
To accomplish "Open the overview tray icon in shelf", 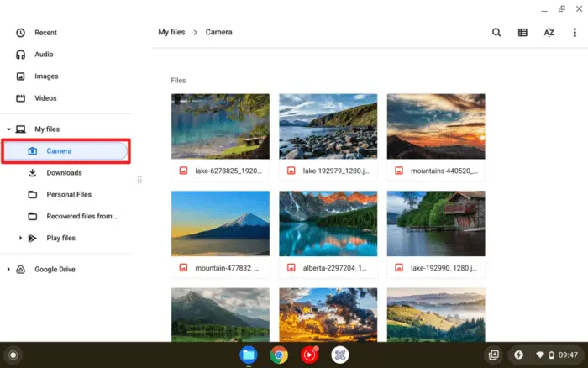I will pyautogui.click(x=494, y=355).
